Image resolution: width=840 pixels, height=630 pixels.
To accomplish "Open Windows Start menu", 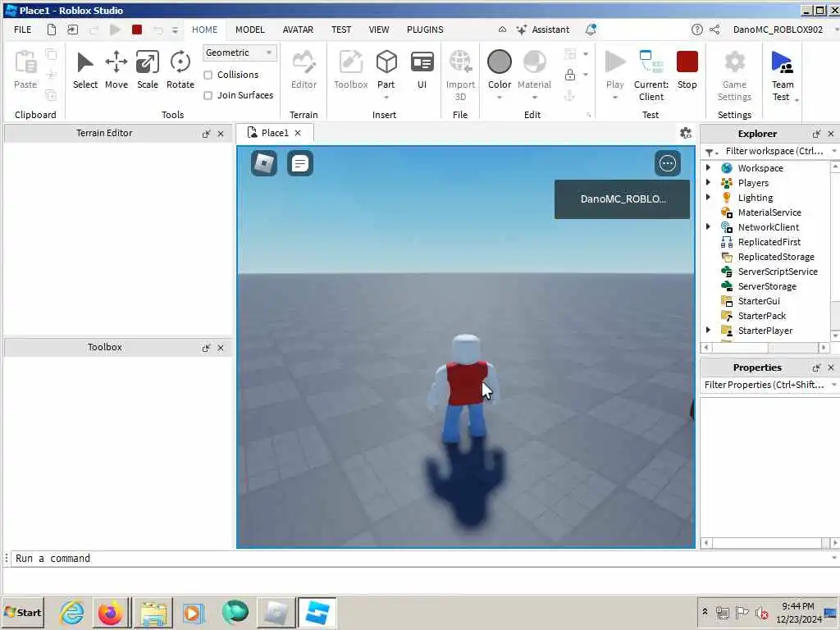I will tap(22, 612).
